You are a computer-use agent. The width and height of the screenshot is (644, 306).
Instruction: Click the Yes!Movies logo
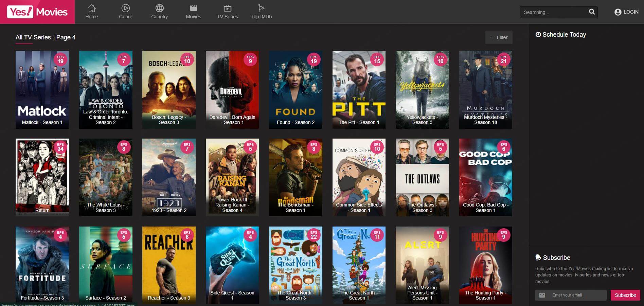click(x=37, y=12)
